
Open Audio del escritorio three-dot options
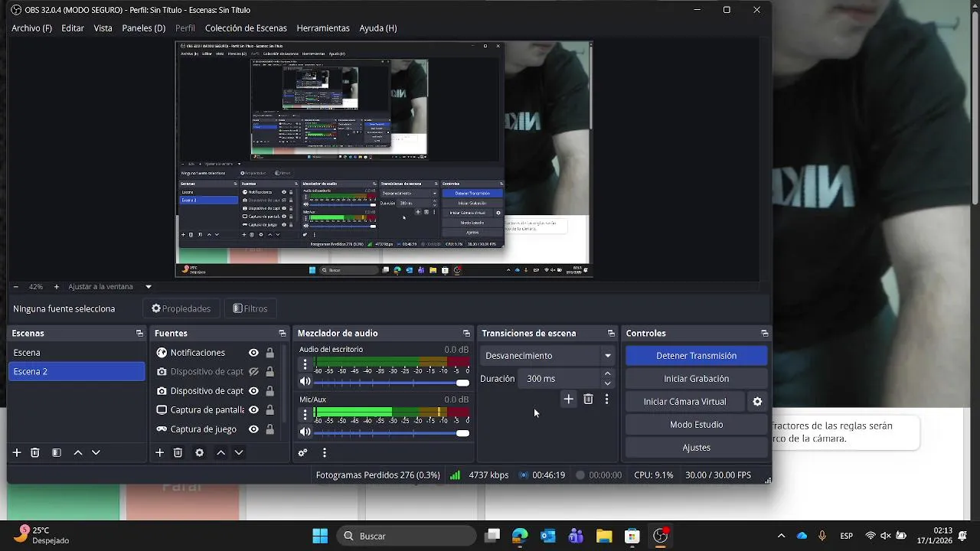(x=305, y=364)
